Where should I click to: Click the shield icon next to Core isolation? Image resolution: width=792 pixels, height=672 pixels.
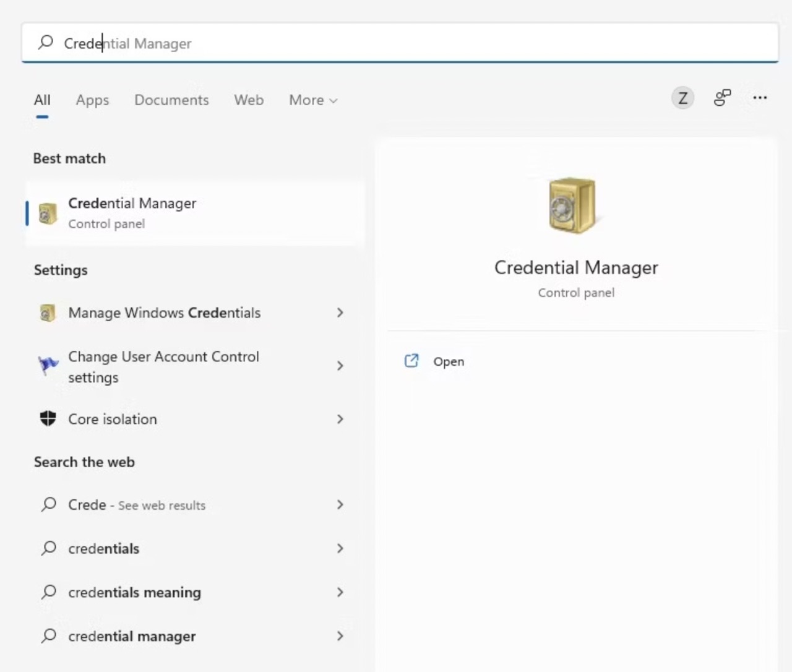tap(47, 419)
